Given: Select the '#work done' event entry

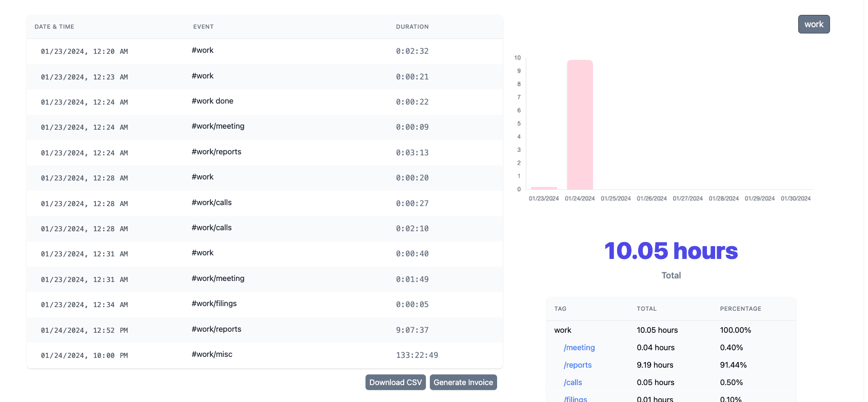Looking at the screenshot, I should pos(212,101).
